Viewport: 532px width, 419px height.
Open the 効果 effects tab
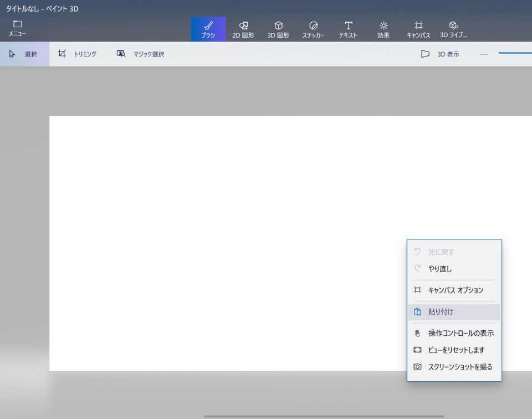pyautogui.click(x=383, y=29)
